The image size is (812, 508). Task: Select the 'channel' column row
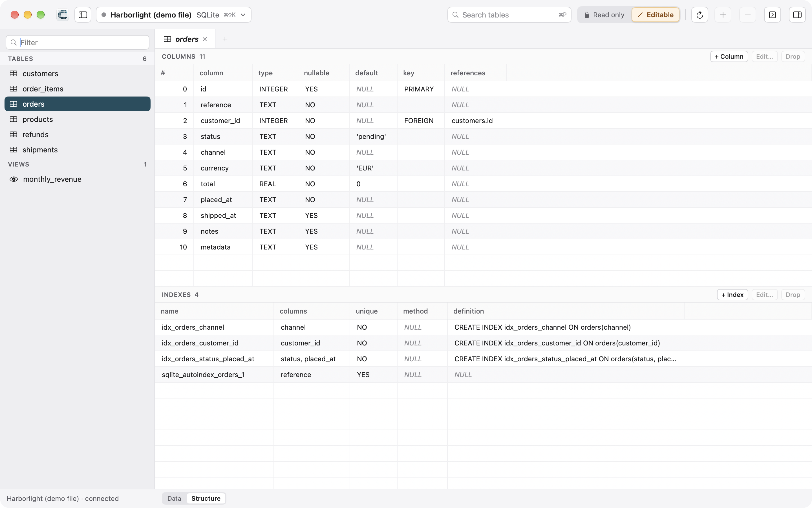(483, 152)
